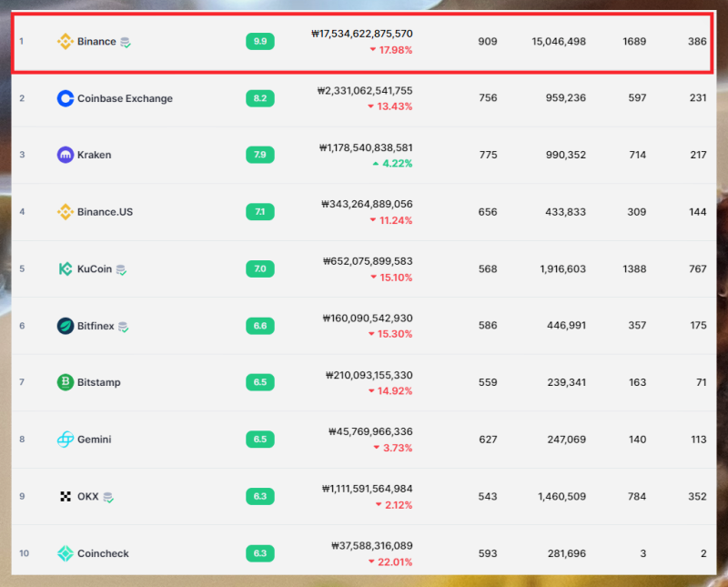This screenshot has width=728, height=587.
Task: Click the 7.1 score badge for Binance.US
Action: point(260,212)
